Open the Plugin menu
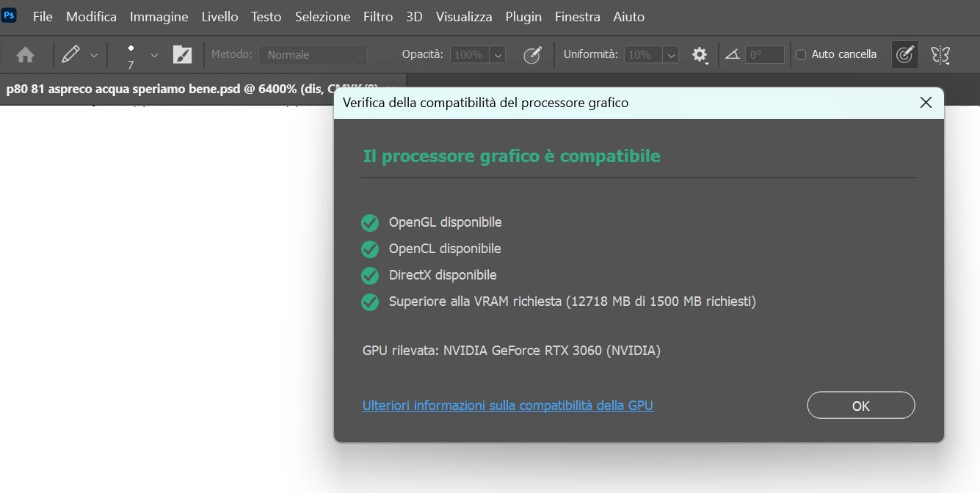The width and height of the screenshot is (980, 493). click(x=523, y=16)
